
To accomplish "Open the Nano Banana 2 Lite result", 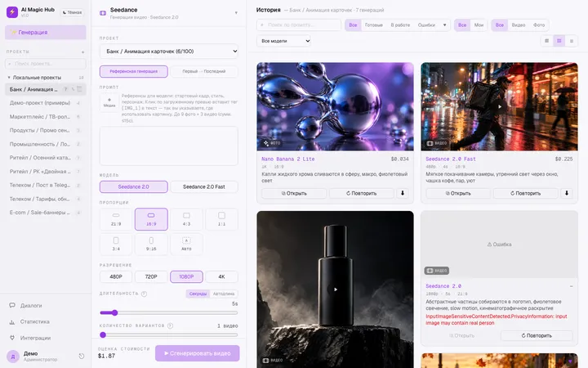I will [x=294, y=193].
